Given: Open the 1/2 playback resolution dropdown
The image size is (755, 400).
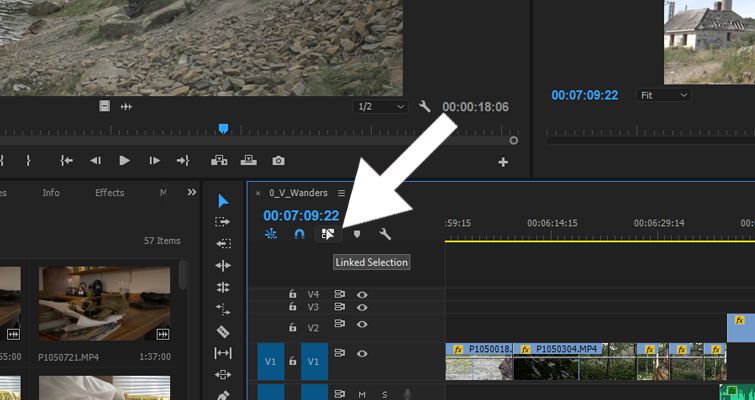Looking at the screenshot, I should [380, 107].
